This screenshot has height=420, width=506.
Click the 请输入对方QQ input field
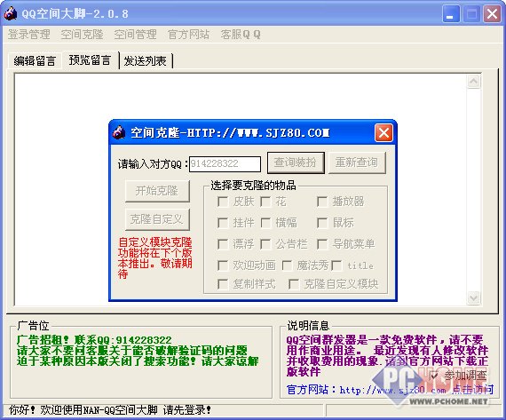coord(225,164)
